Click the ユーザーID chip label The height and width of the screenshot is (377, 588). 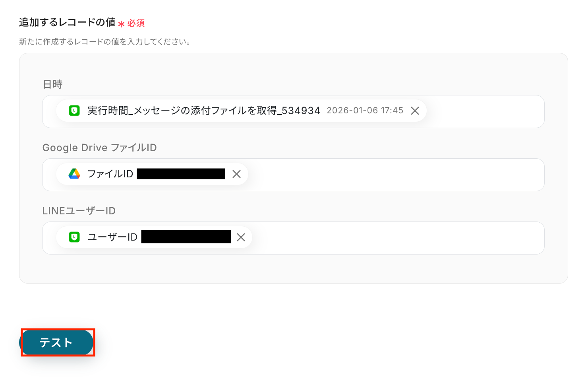[112, 237]
